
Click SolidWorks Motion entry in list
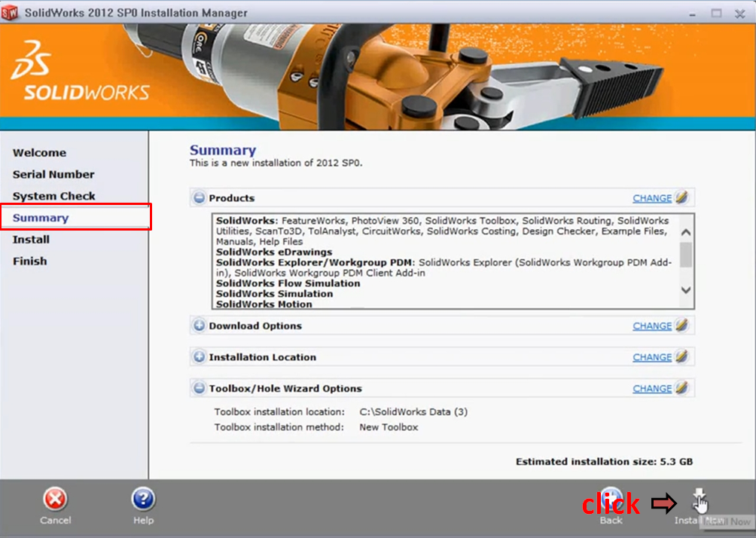pyautogui.click(x=264, y=304)
